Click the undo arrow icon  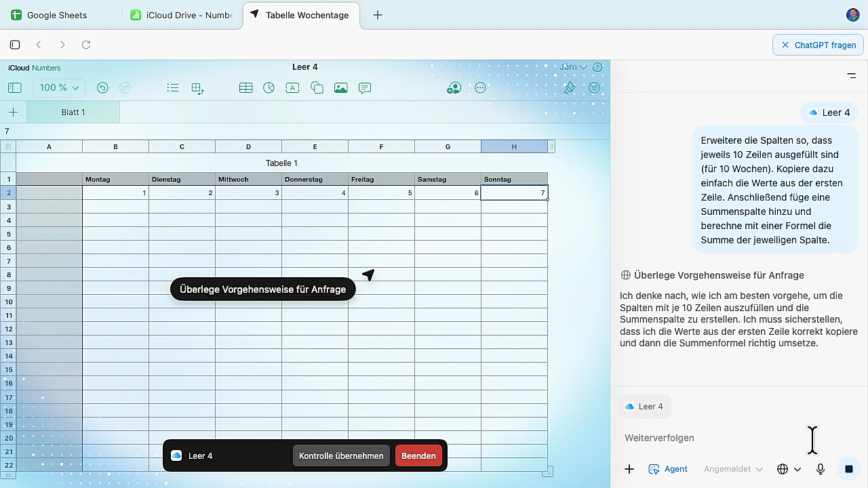(x=102, y=88)
